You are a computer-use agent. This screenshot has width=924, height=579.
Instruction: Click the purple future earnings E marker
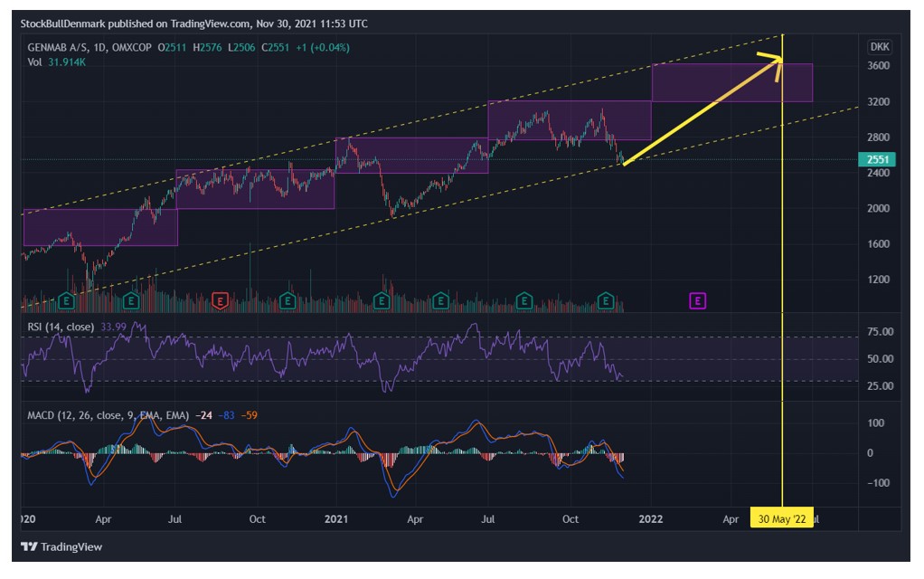pos(698,300)
